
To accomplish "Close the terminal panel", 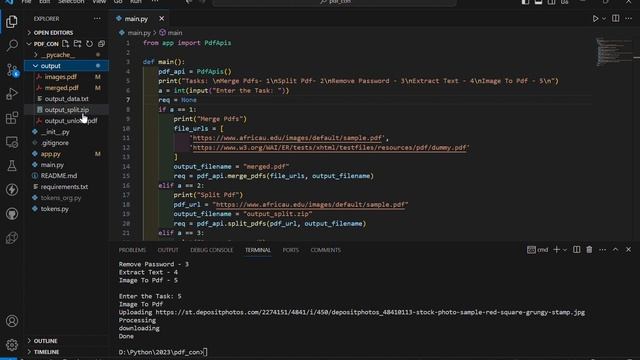I will click(629, 250).
